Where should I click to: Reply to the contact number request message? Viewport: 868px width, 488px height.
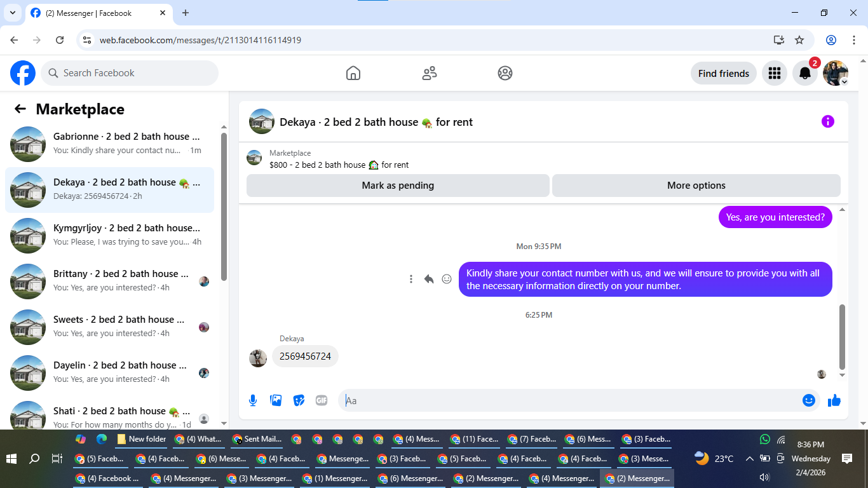429,279
